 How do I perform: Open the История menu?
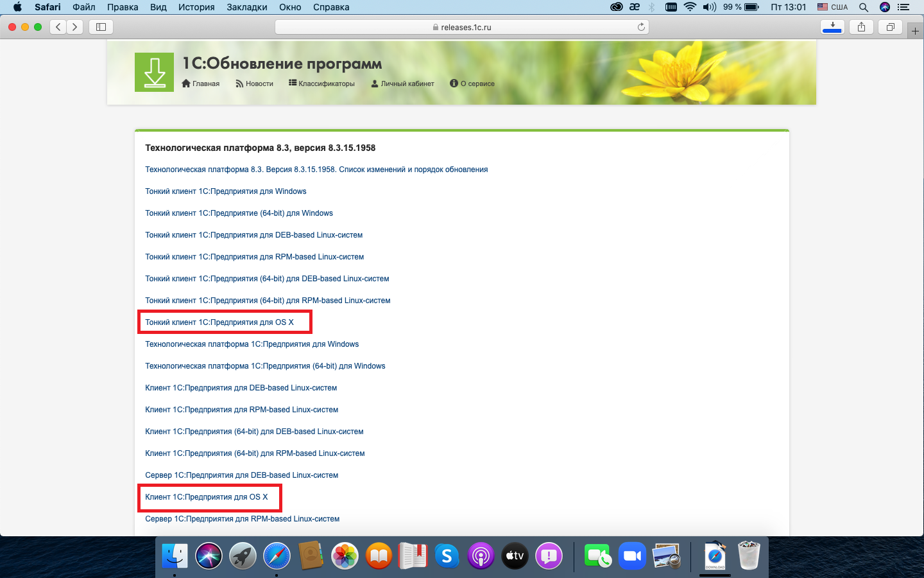[196, 7]
